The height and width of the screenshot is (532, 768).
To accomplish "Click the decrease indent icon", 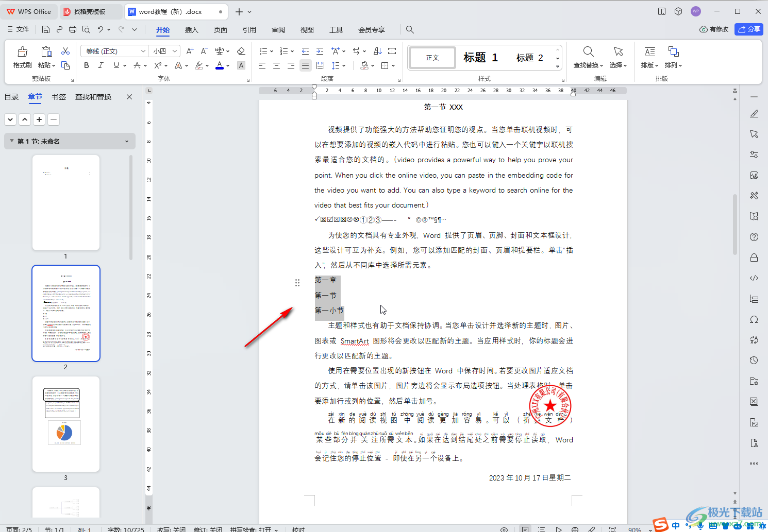I will tap(305, 51).
